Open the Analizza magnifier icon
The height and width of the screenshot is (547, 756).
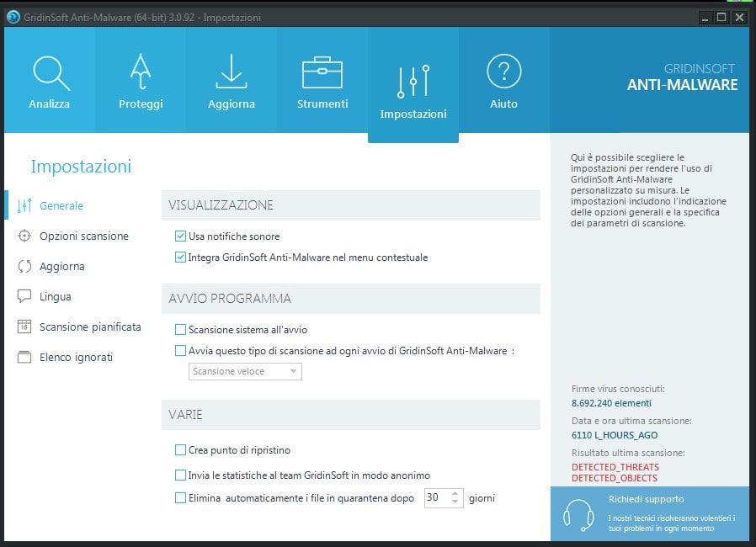(51, 73)
